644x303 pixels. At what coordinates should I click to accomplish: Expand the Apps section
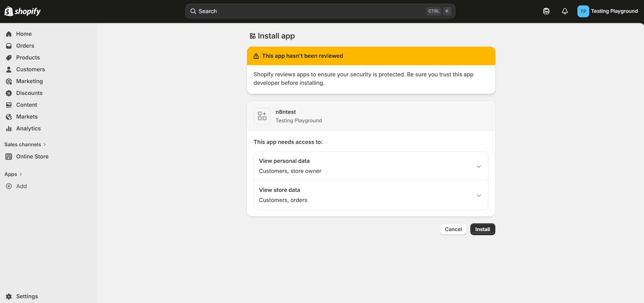13,174
